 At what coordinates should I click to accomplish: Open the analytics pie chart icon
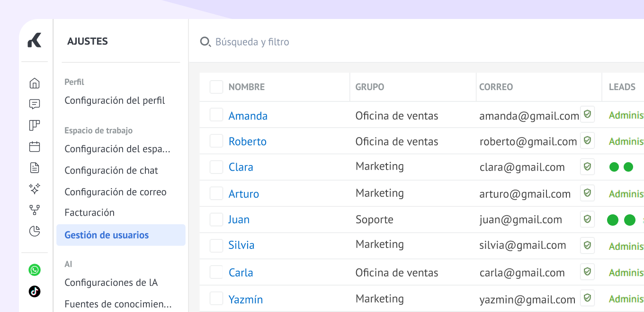tap(35, 231)
